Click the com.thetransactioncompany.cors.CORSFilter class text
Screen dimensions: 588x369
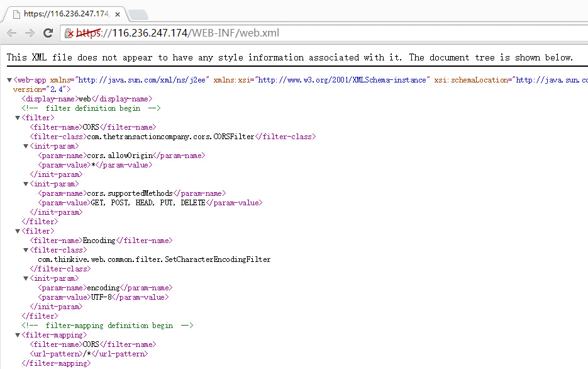pos(170,137)
